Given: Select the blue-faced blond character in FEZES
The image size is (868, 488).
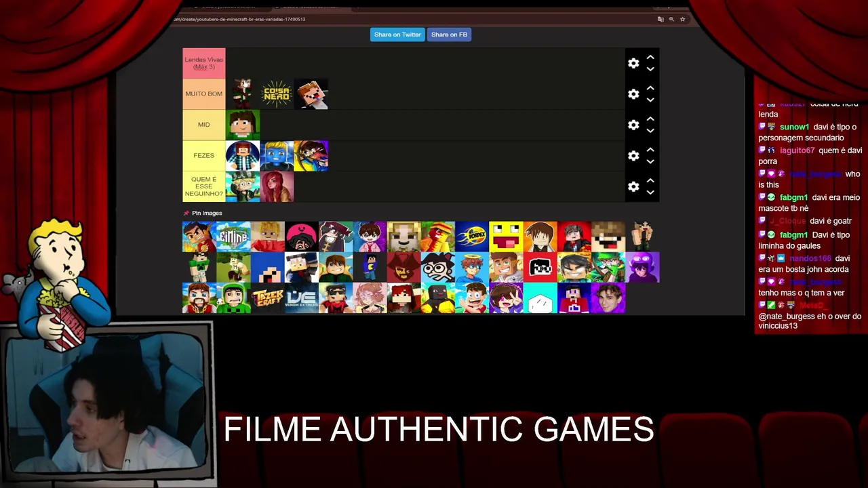Looking at the screenshot, I should point(277,156).
